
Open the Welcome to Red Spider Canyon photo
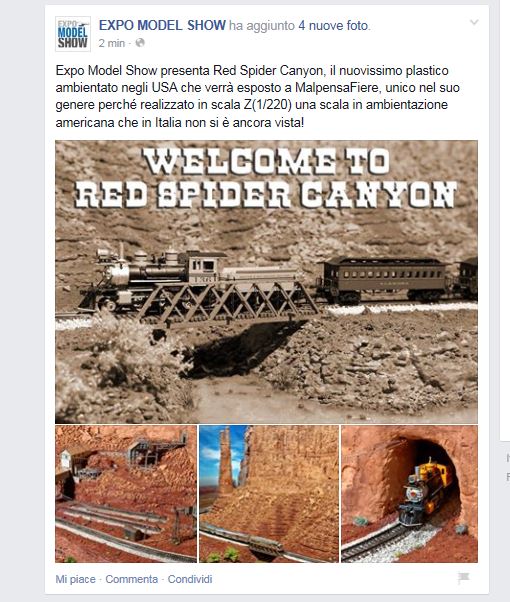(267, 281)
